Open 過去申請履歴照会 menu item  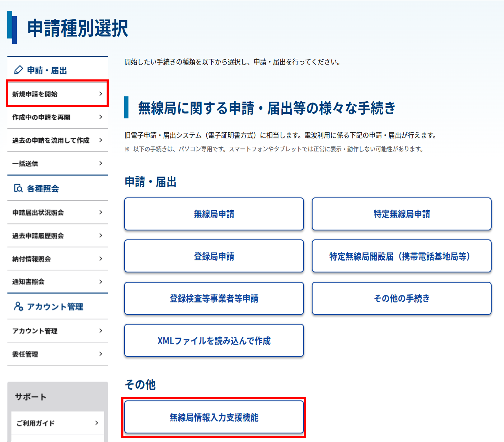coord(58,235)
